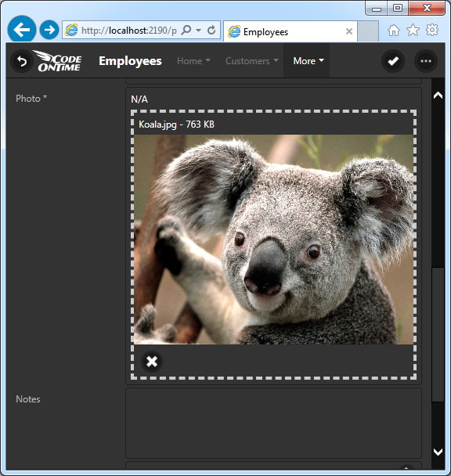Close the Employees browser tab
Viewport: 451px width, 476px height.
(x=349, y=31)
